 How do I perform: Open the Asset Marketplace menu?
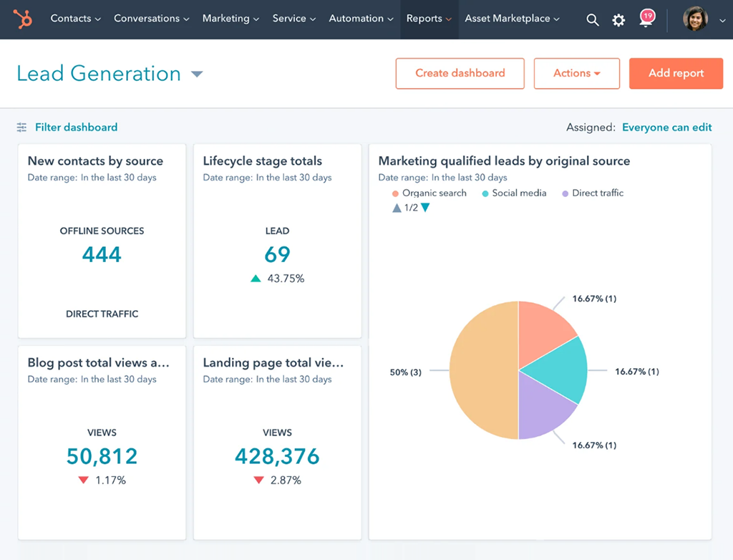512,19
